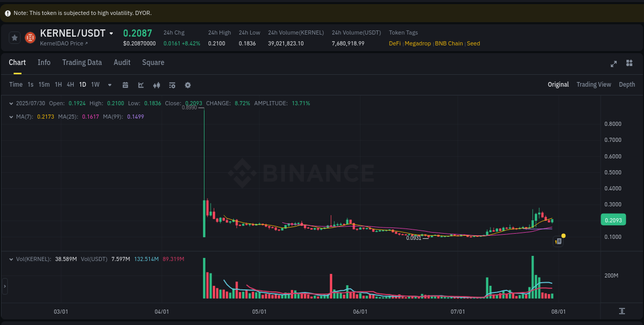Click the Depth view option
Viewport: 644px width, 325px height.
[x=627, y=84]
